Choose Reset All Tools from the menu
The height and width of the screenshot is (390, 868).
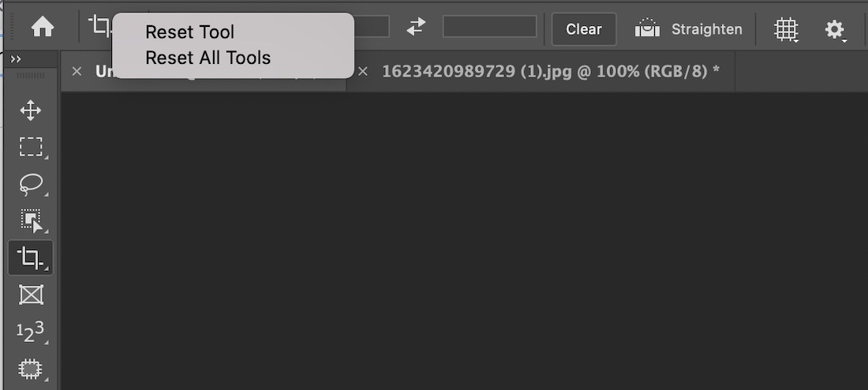(208, 58)
